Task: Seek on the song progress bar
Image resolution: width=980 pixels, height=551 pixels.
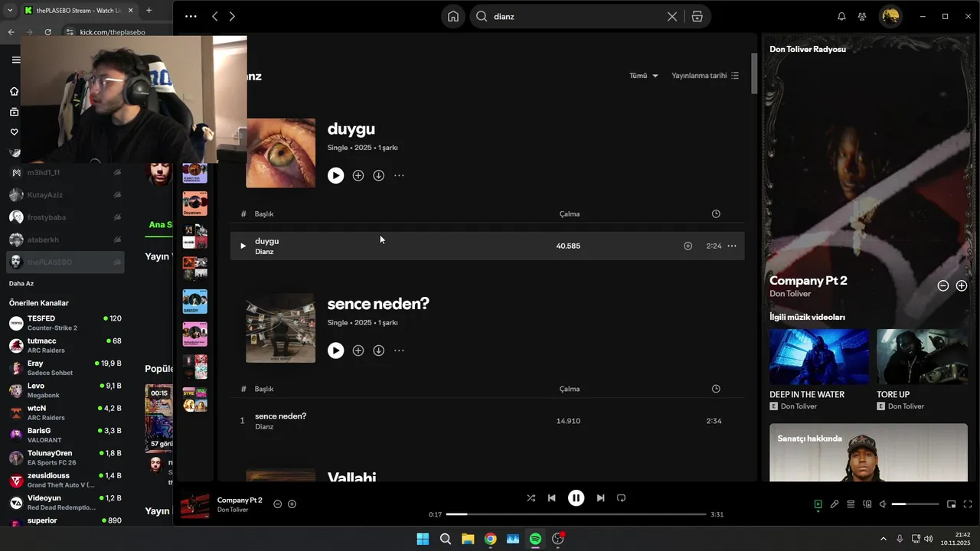Action: [x=576, y=514]
